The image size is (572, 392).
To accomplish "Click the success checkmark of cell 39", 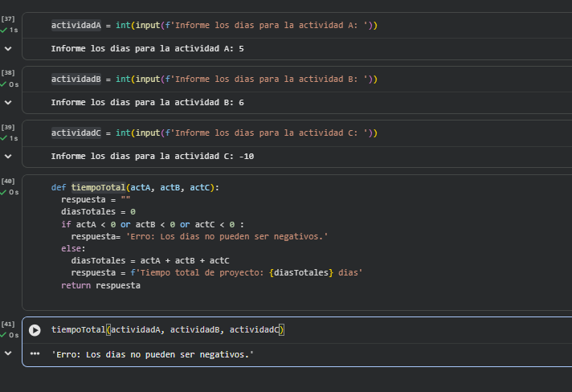I will (4, 138).
